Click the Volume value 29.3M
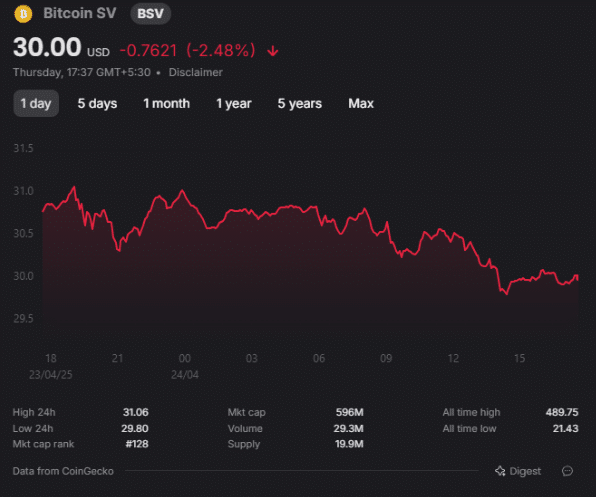Image resolution: width=596 pixels, height=497 pixels. 349,429
